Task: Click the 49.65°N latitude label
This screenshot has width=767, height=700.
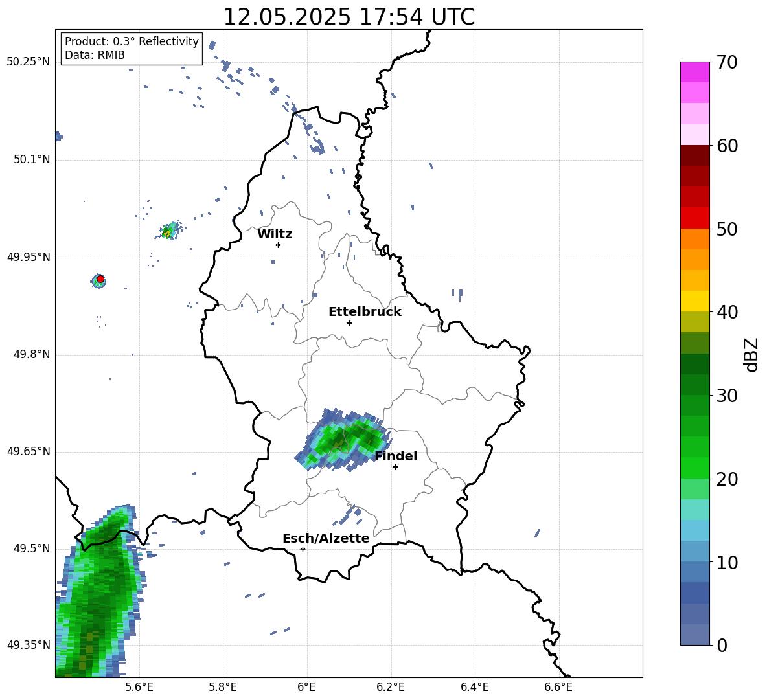Action: tap(29, 451)
